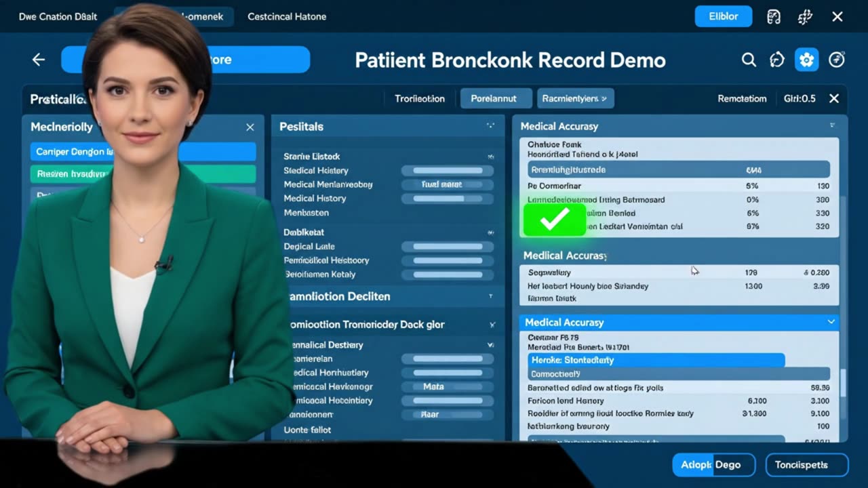Click the circular icon between search and gear
Image resolution: width=868 pixels, height=488 pixels.
777,60
